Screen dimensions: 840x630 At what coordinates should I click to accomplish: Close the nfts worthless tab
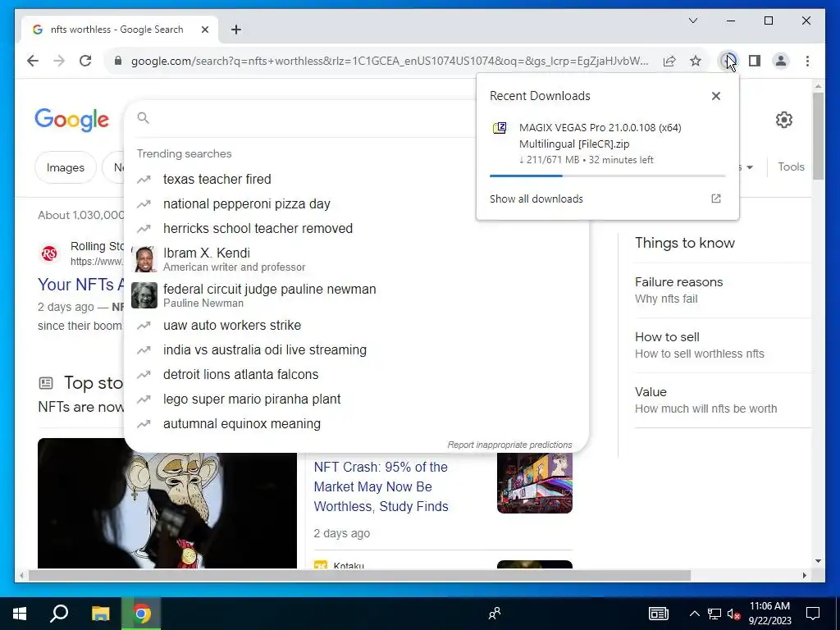[204, 30]
